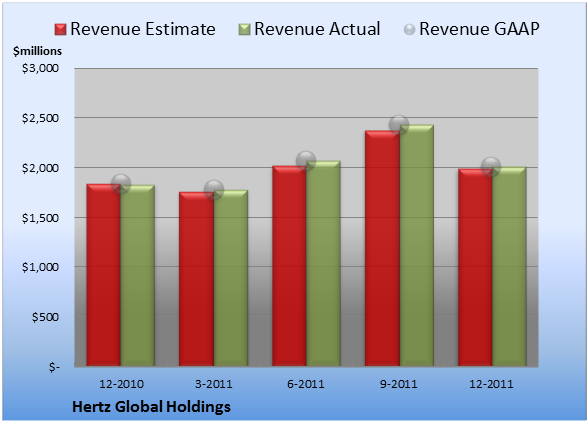Select the red estimate bar for 12-2011
The image size is (588, 422).
pyautogui.click(x=475, y=267)
